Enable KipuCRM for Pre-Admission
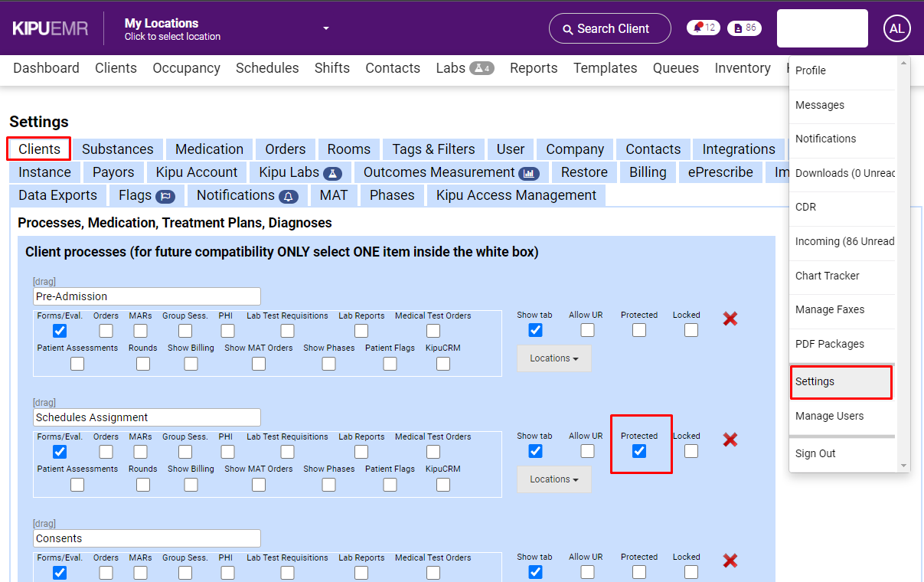The height and width of the screenshot is (582, 924). [x=443, y=364]
